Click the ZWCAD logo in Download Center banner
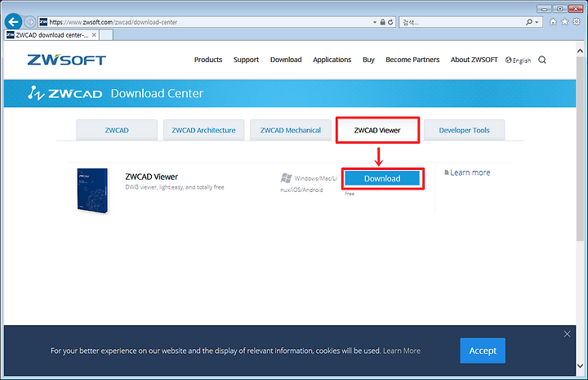This screenshot has width=588, height=380. [x=65, y=93]
